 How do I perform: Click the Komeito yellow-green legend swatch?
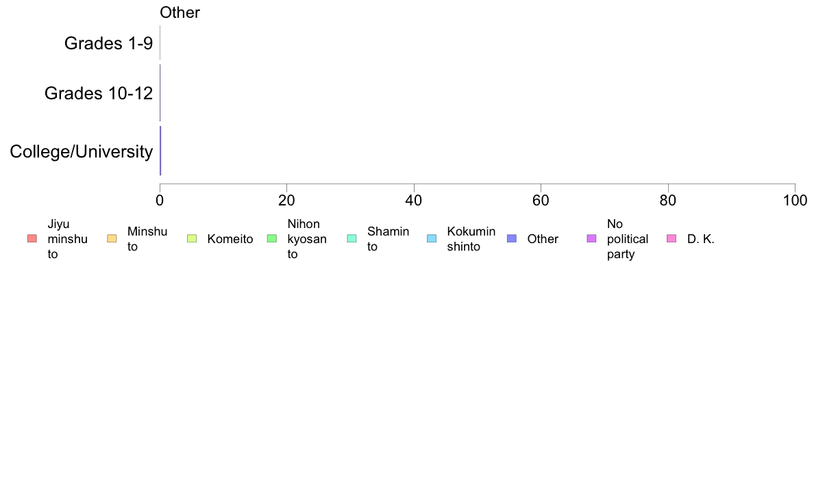point(192,239)
